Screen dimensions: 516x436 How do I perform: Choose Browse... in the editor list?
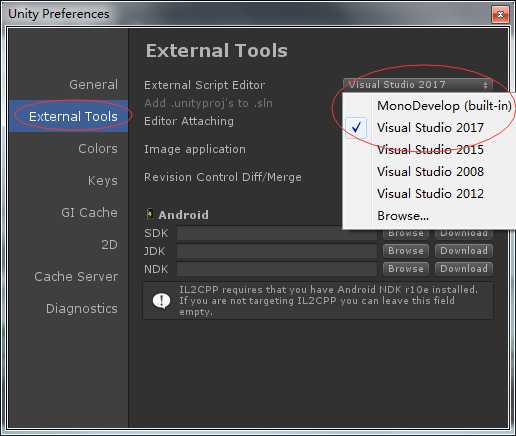pos(403,216)
